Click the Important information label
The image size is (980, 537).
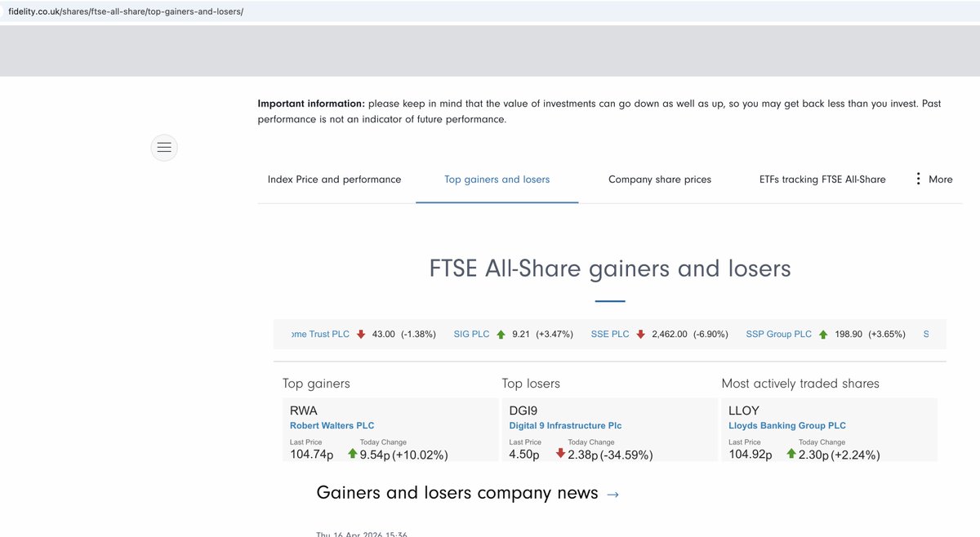[311, 104]
